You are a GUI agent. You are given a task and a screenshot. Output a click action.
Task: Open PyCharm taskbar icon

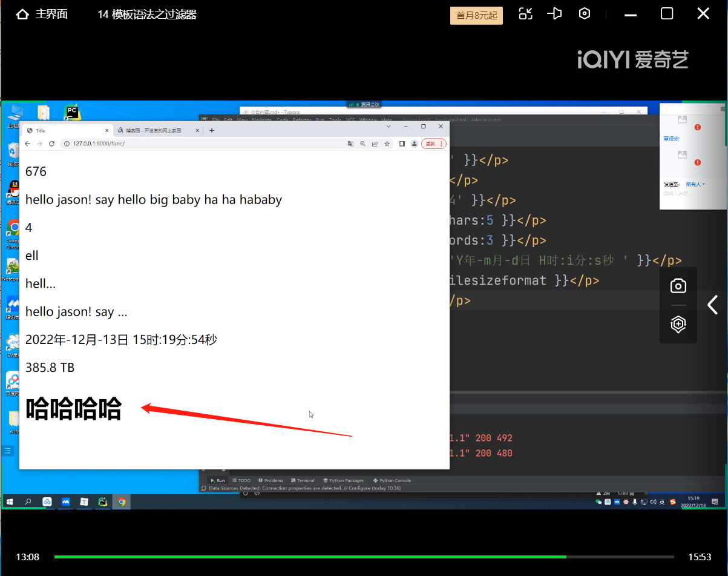pos(103,502)
